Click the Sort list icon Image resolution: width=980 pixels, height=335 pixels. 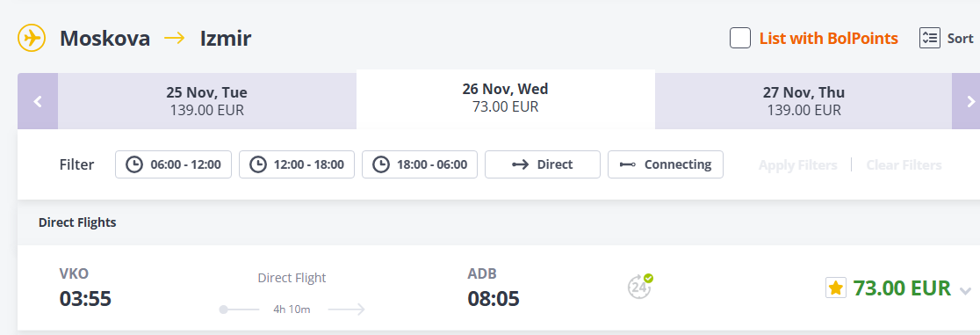tap(929, 38)
